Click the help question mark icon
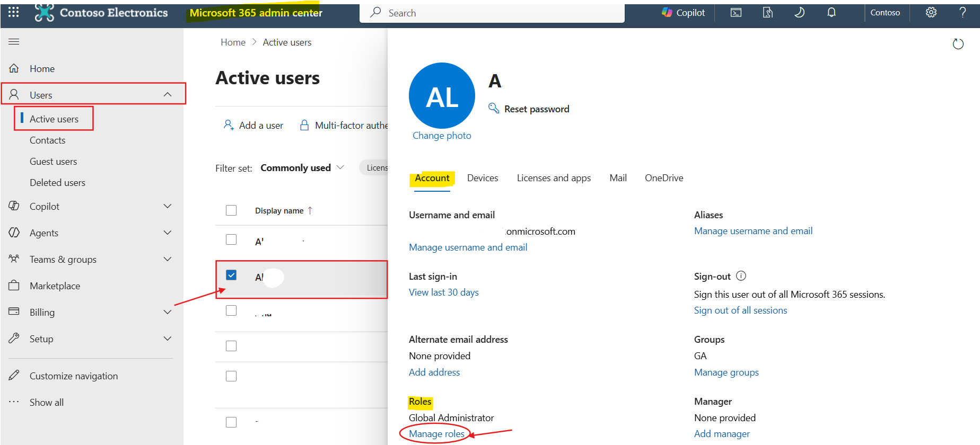 (x=962, y=12)
